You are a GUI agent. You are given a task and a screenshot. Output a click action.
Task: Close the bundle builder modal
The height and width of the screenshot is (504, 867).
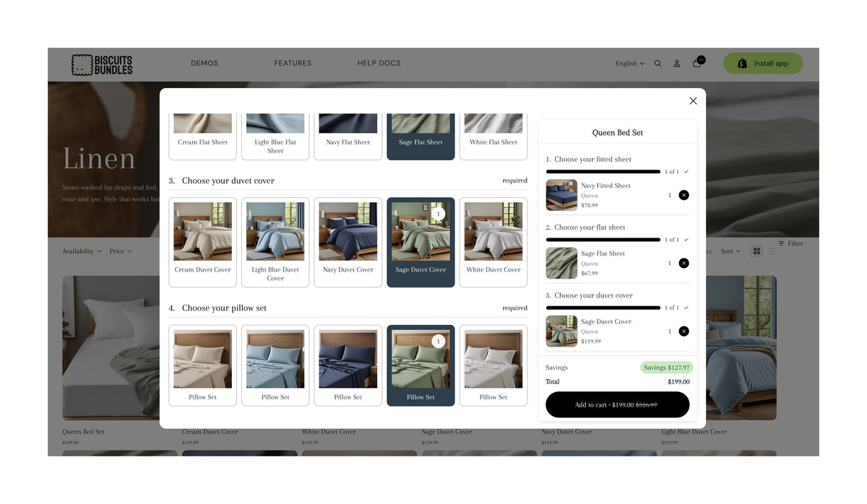click(693, 101)
